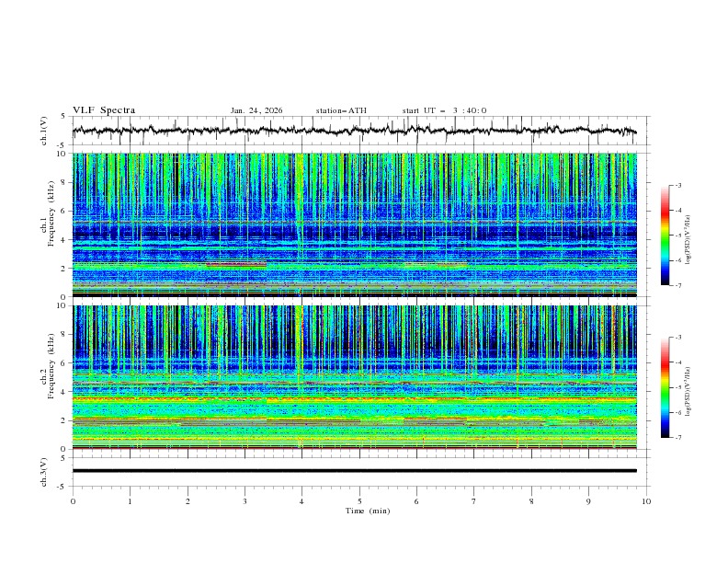
Task: Click inside the ch.1 spectrogram panel
Action: (x=355, y=224)
